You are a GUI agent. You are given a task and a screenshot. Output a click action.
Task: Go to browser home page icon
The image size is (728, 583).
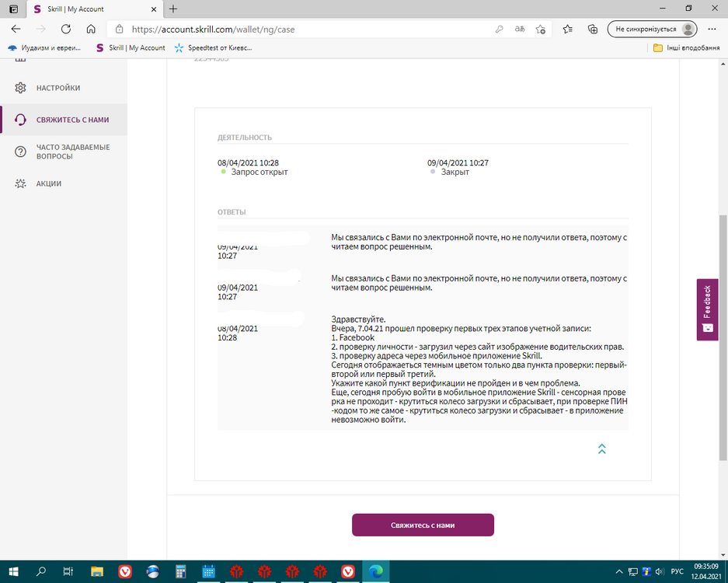(x=91, y=29)
